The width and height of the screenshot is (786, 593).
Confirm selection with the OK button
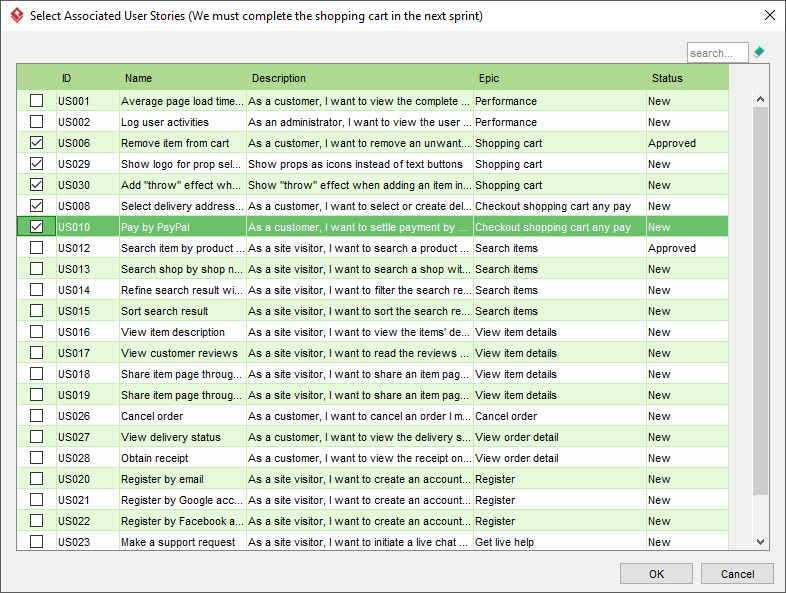[x=656, y=573]
